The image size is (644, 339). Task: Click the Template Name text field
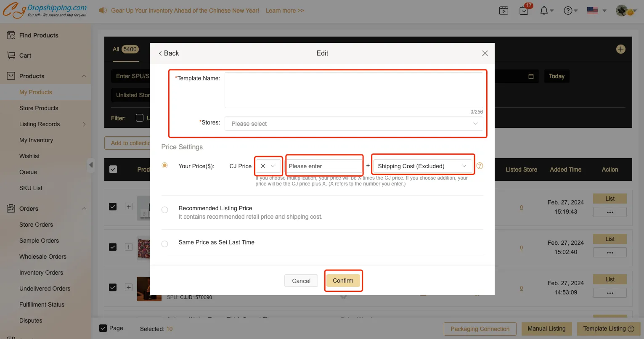(353, 90)
